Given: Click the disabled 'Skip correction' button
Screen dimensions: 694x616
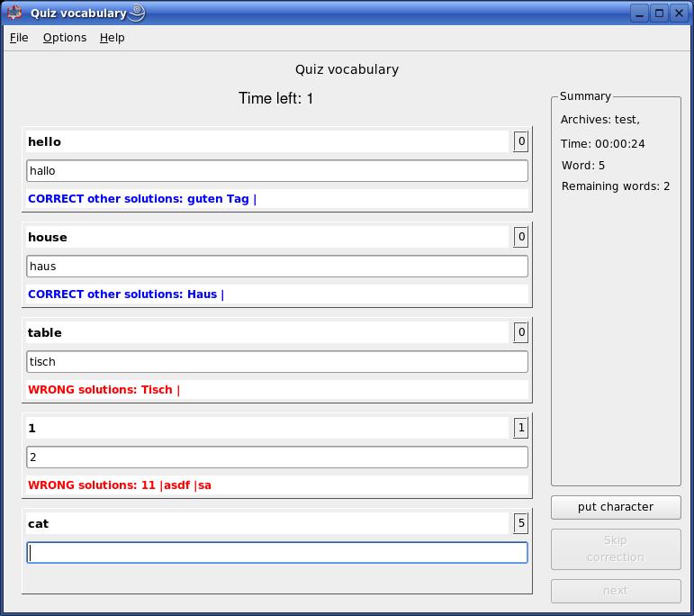Looking at the screenshot, I should 616,549.
